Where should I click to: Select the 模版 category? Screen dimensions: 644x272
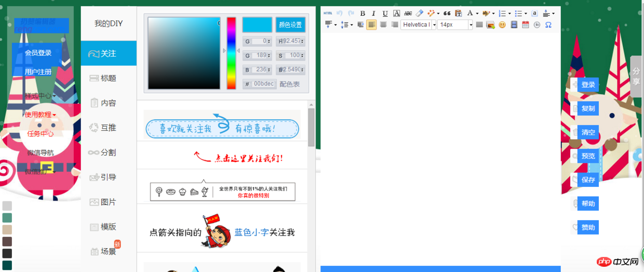pyautogui.click(x=109, y=227)
